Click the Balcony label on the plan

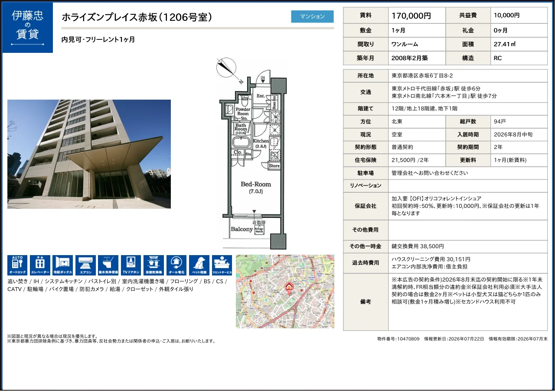pos(242,229)
